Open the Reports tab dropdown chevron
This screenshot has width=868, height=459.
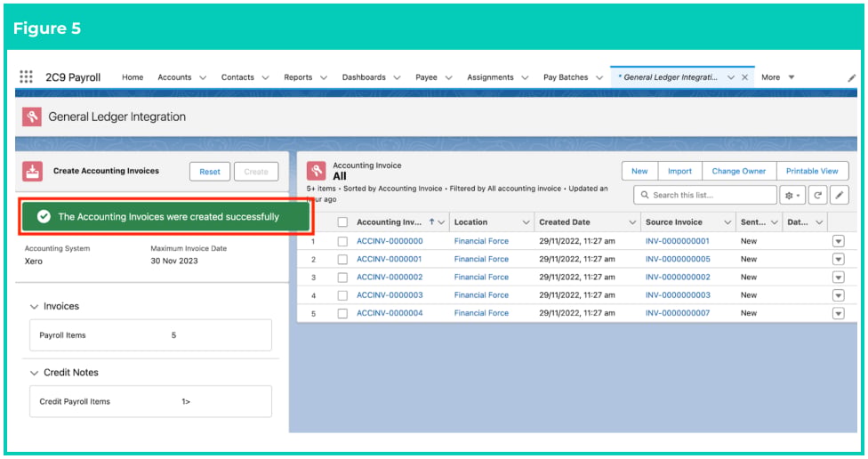324,77
